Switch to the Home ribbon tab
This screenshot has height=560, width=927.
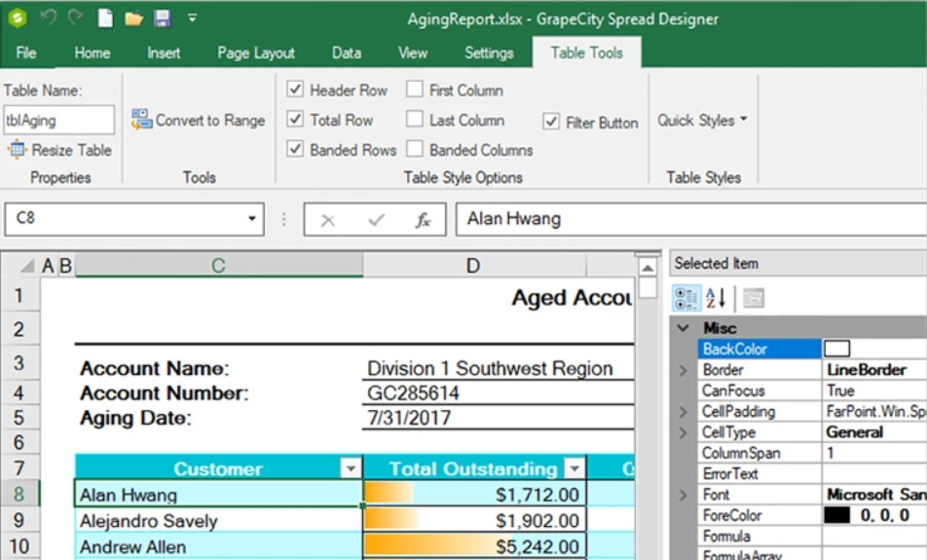93,53
